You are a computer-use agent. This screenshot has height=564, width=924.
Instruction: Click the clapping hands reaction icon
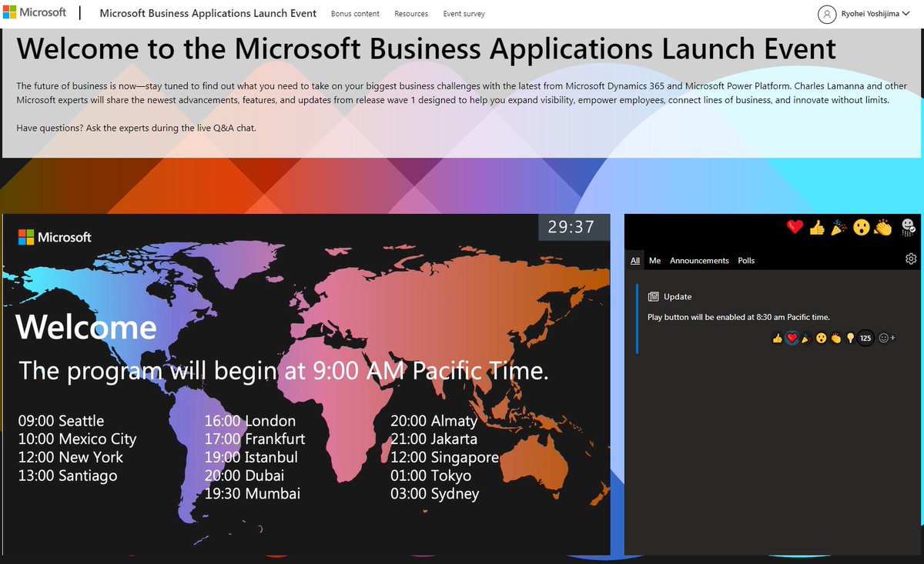pyautogui.click(x=883, y=228)
